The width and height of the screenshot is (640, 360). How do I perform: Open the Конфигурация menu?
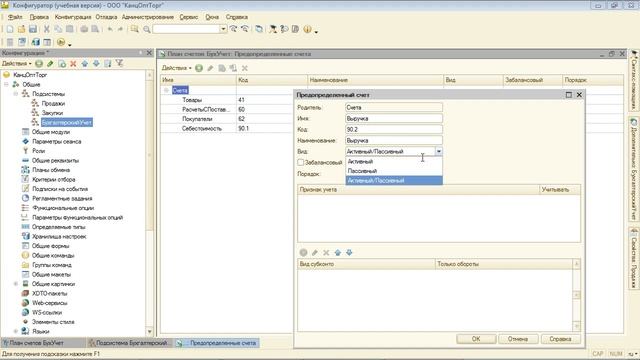73,17
